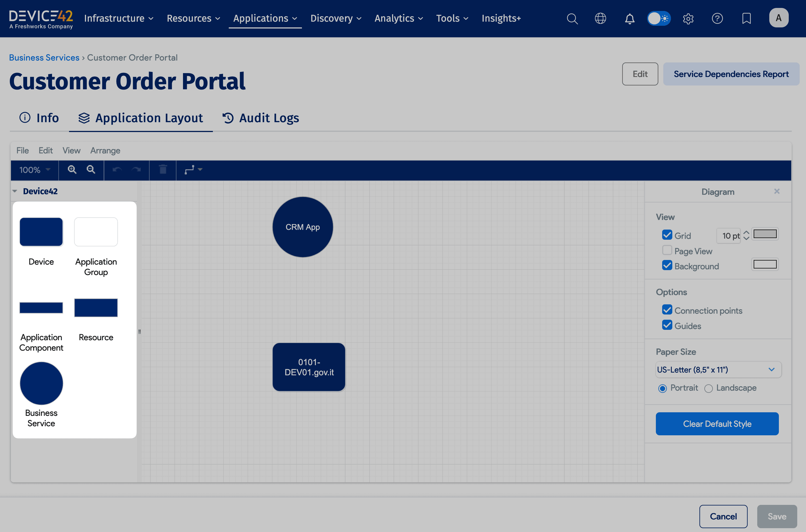The height and width of the screenshot is (532, 806).
Task: Click the grid color swatch
Action: click(765, 234)
